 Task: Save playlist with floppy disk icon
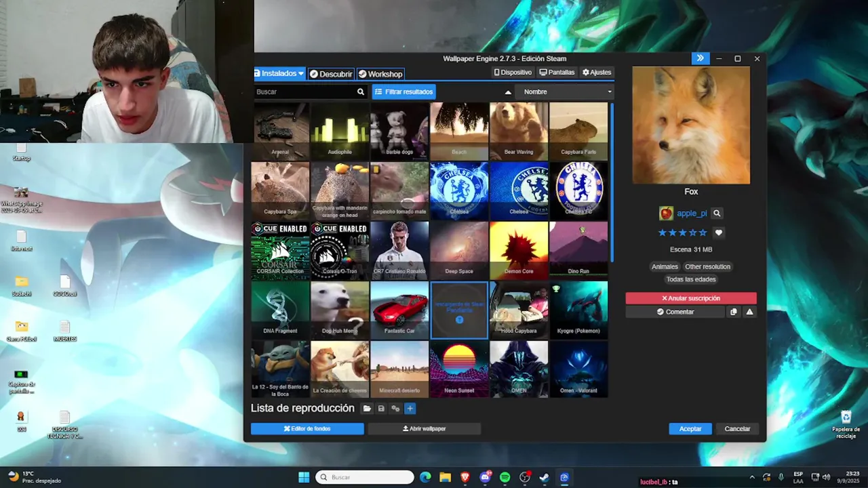[381, 409]
